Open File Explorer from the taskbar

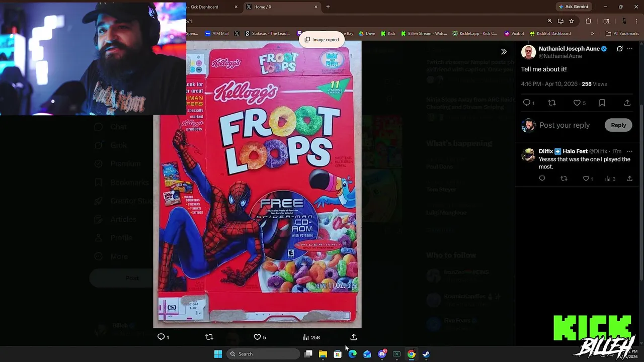click(323, 354)
